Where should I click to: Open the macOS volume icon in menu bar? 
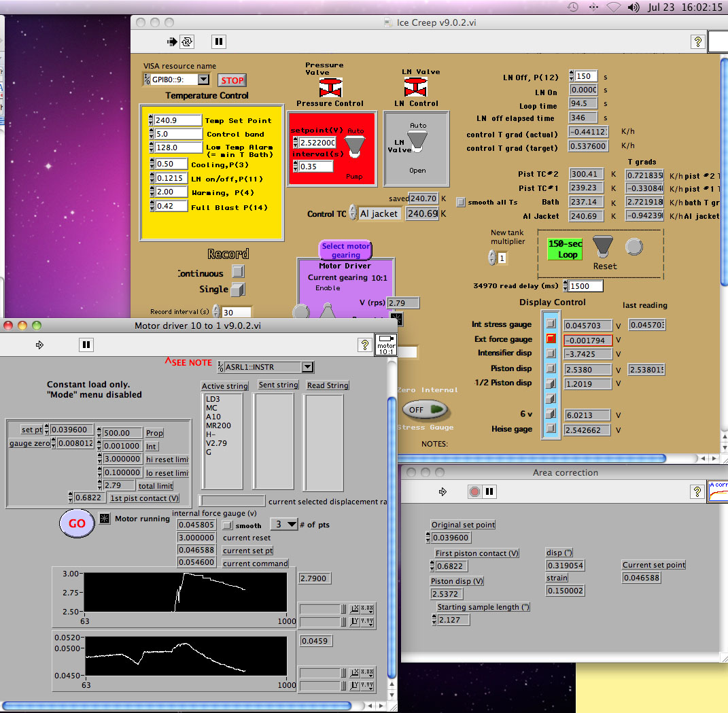[634, 7]
